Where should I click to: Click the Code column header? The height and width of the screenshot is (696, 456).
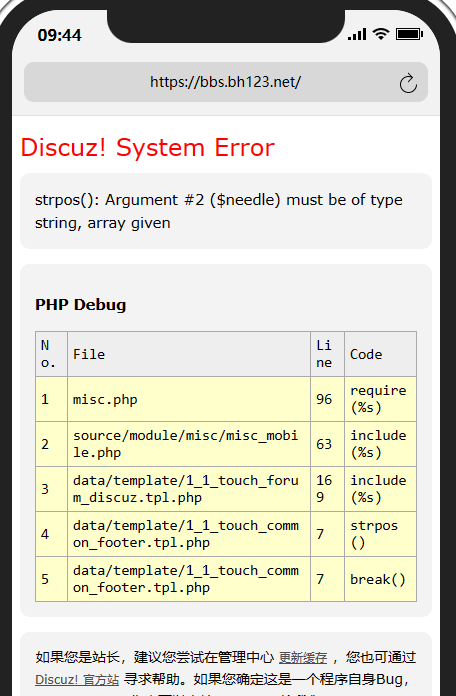click(x=381, y=354)
